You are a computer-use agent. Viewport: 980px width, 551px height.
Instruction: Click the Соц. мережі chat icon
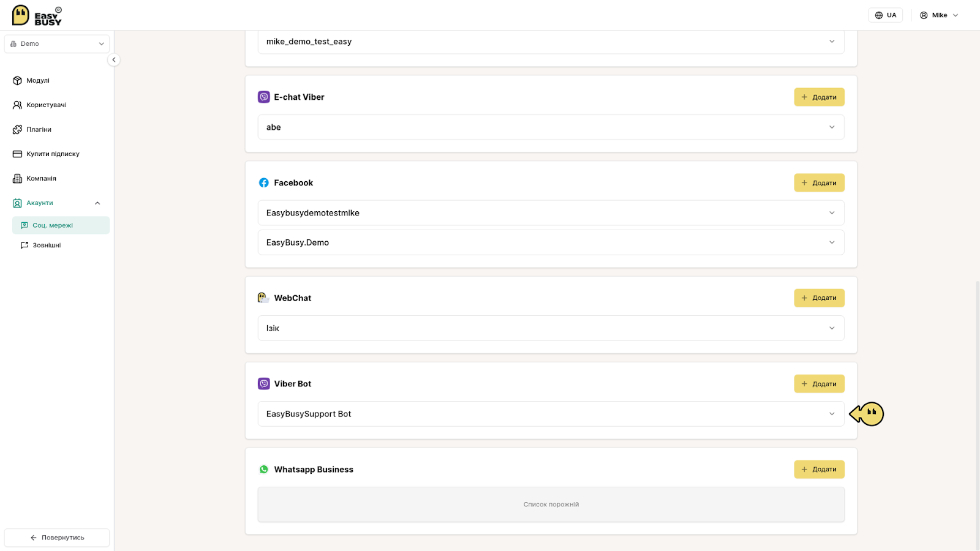click(24, 225)
